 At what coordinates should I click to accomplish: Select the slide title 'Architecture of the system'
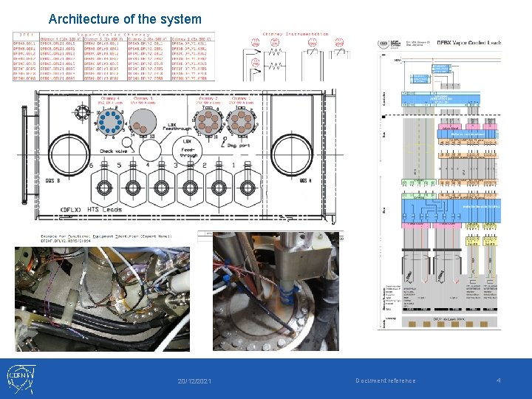pyautogui.click(x=125, y=19)
